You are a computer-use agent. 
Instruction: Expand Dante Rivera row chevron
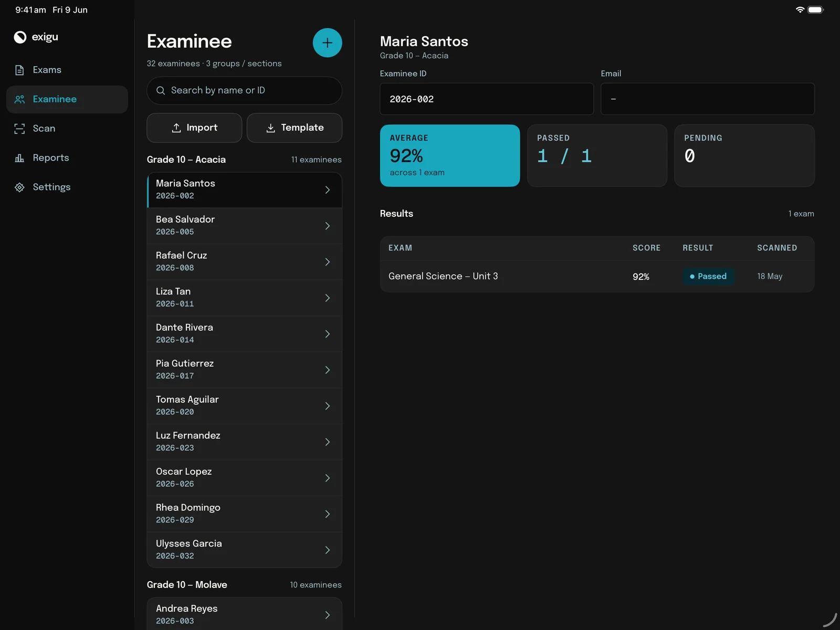[x=327, y=334]
